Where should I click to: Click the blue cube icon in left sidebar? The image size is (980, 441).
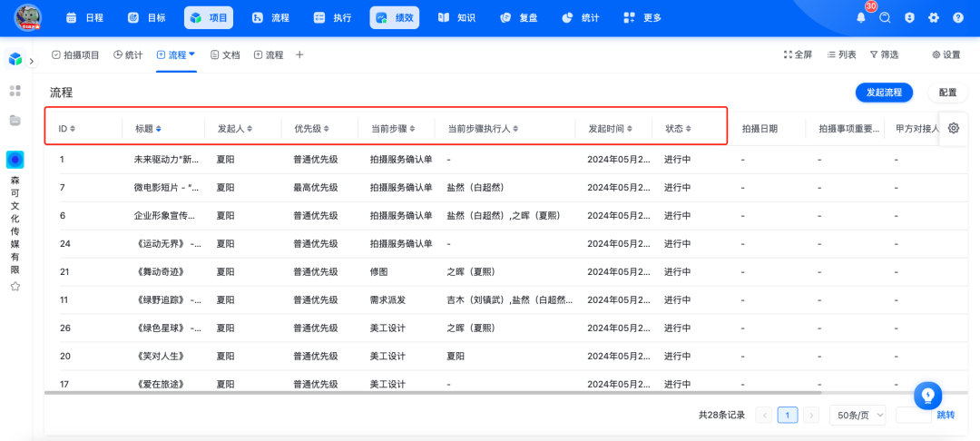click(x=15, y=59)
